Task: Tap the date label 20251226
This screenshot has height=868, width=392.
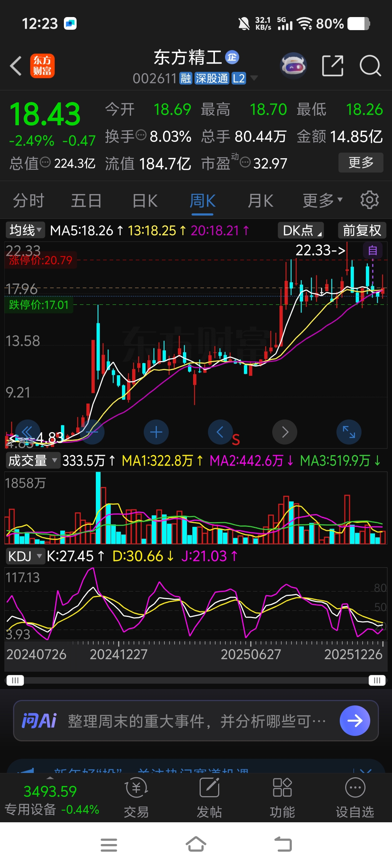Action: [x=353, y=654]
